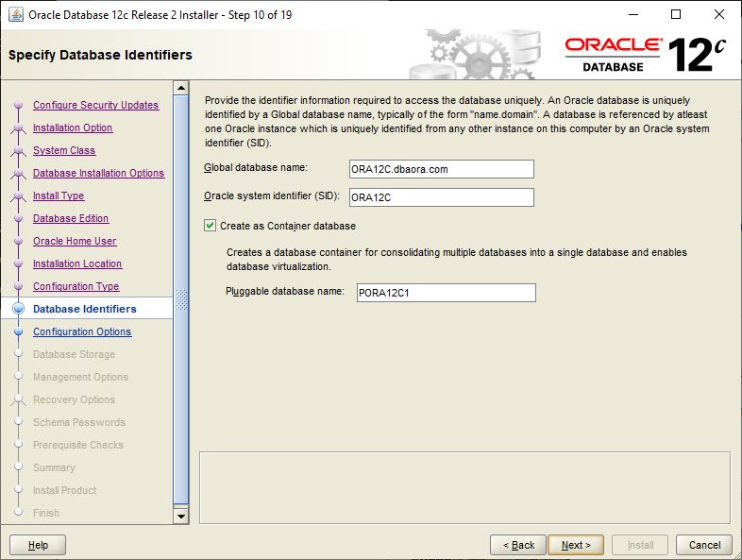Click the Configure Security Updates step bullet
Viewport: 742px width, 560px height.
19,105
